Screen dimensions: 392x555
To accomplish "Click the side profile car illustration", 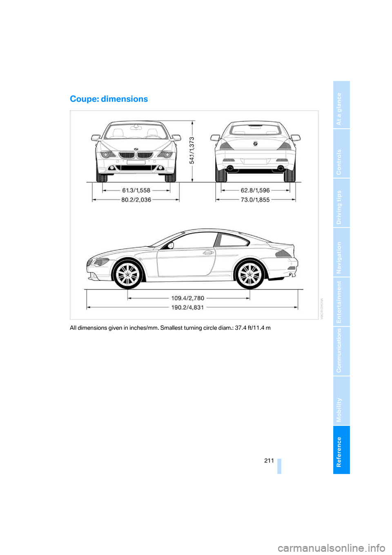I will click(x=192, y=258).
